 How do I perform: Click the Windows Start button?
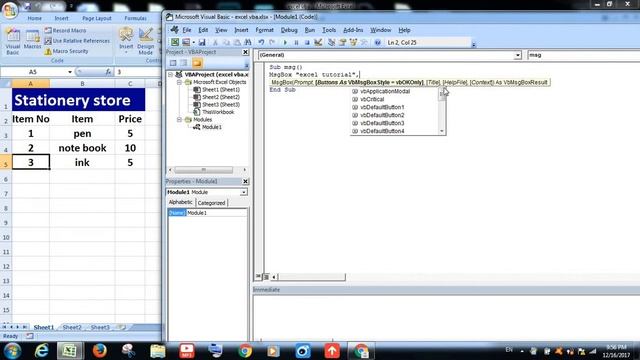click(12, 351)
